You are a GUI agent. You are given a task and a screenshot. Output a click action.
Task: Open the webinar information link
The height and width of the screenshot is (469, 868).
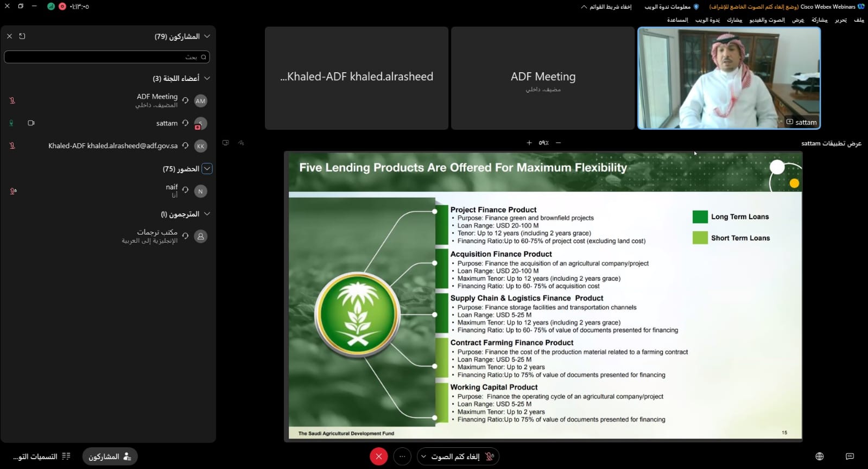(x=671, y=7)
